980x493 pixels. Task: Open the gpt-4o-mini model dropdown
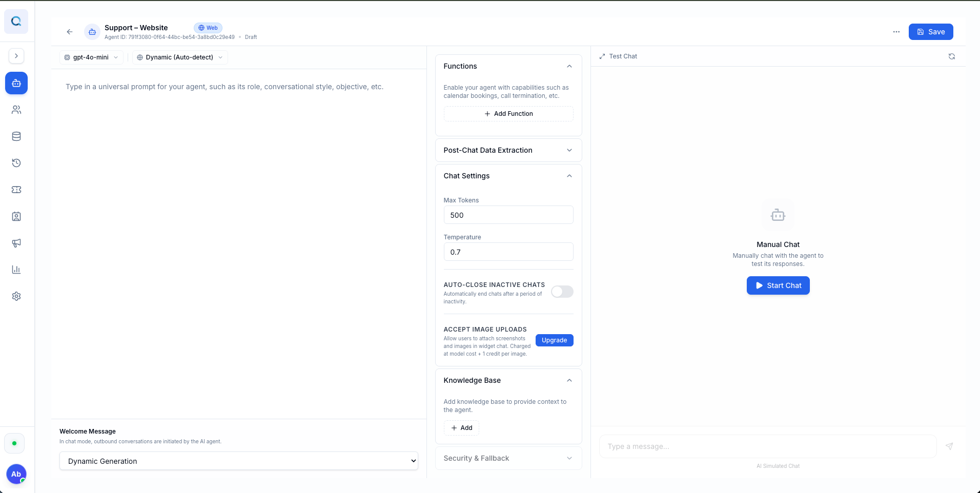coord(91,57)
